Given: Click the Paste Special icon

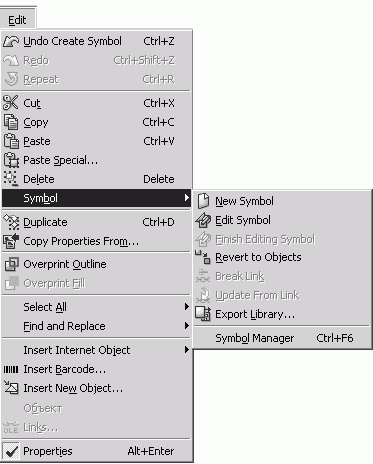Looking at the screenshot, I should (x=11, y=160).
